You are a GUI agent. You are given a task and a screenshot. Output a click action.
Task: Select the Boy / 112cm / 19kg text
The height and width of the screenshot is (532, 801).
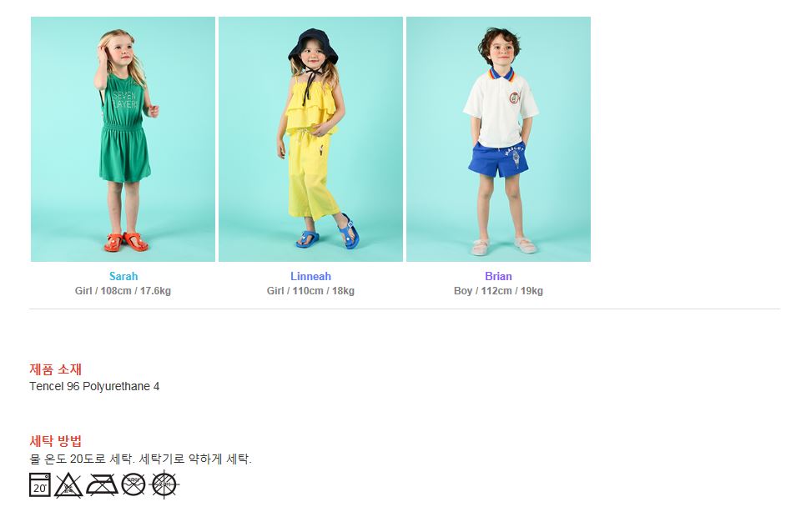[x=498, y=291]
